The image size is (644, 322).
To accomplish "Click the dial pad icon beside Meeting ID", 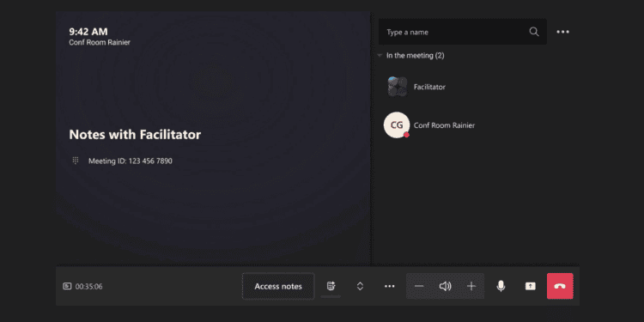I will pyautogui.click(x=76, y=161).
